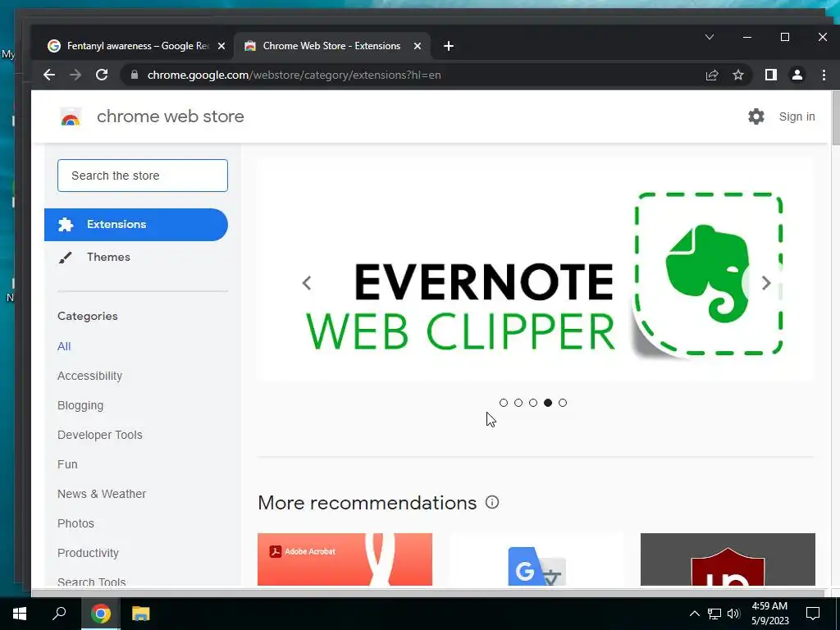
Task: Click the page vertical scrollbar thumb
Action: tap(836, 118)
